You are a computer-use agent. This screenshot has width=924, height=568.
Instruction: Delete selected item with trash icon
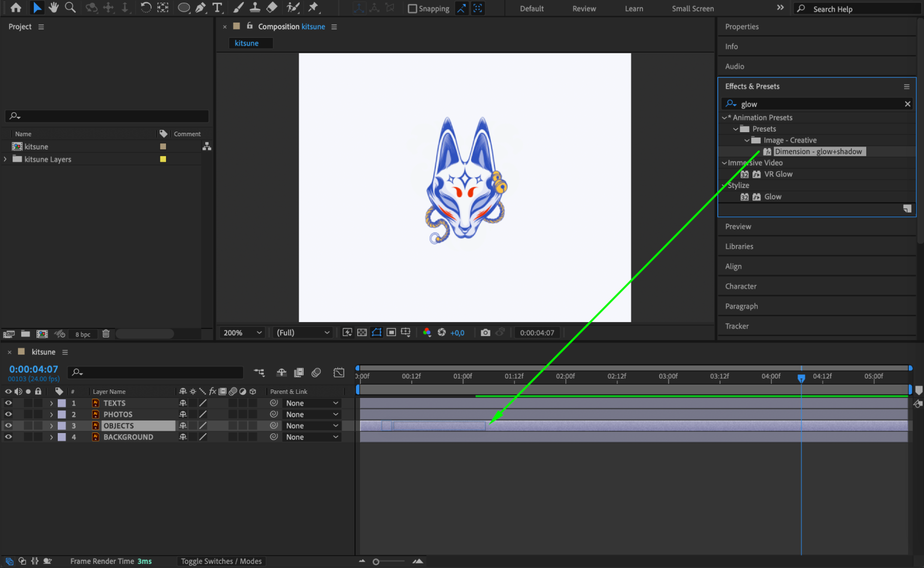106,334
